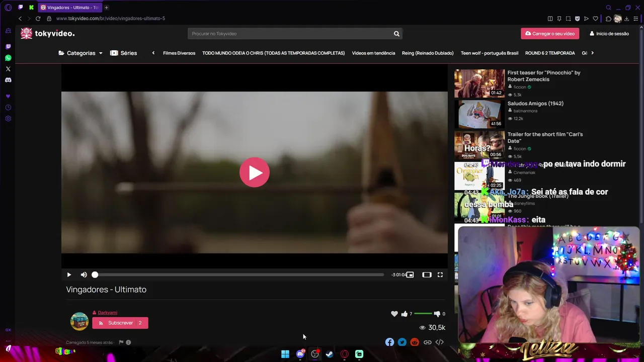This screenshot has height=362, width=644.
Task: Open ROUND 6 2 TEMPORADA link
Action: (550, 53)
